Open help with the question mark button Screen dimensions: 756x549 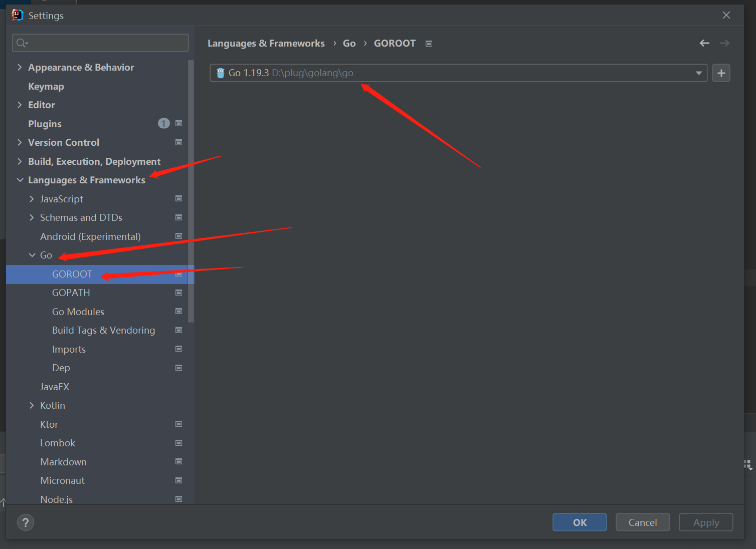click(x=26, y=522)
